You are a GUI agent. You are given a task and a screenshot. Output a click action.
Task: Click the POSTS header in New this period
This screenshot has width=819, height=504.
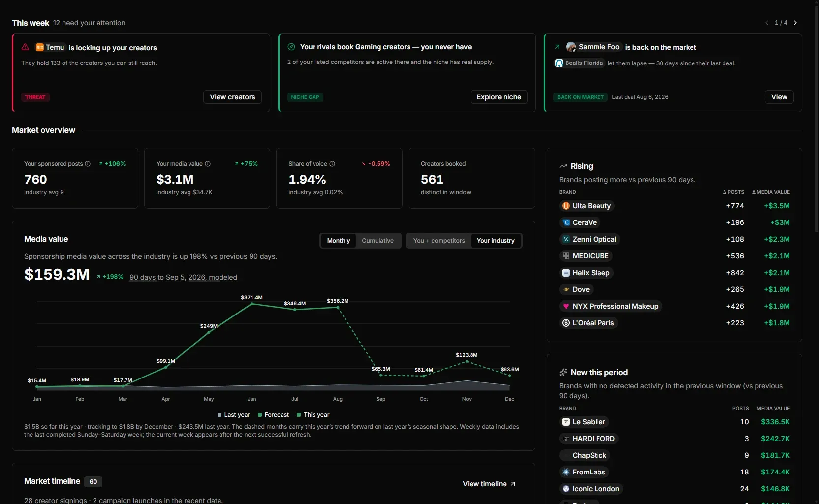point(740,409)
